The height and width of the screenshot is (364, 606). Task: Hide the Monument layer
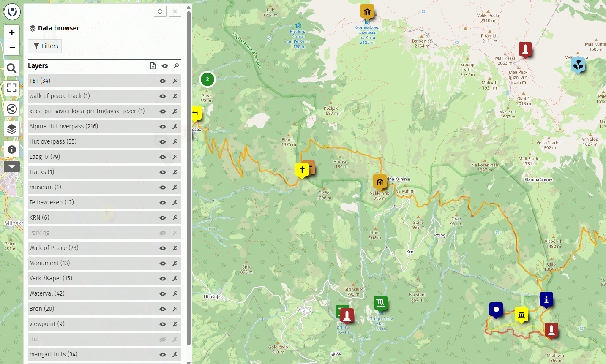163,263
